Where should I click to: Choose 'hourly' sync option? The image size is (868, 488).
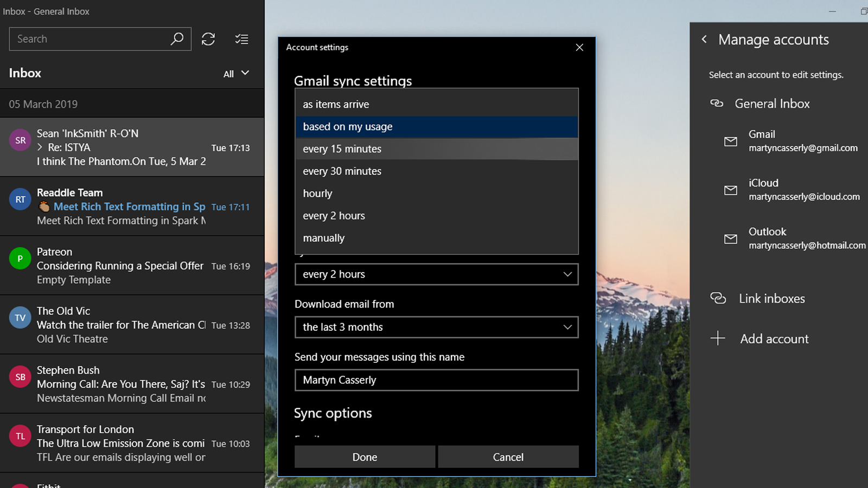point(437,193)
